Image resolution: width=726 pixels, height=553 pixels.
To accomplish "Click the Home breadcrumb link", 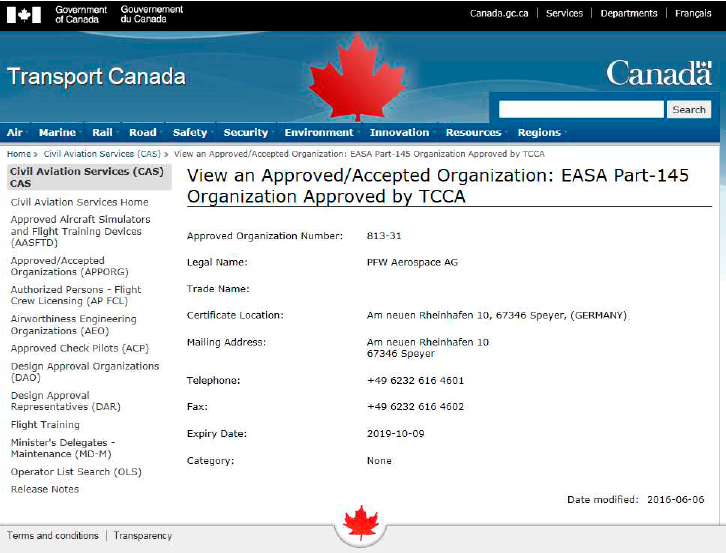I will coord(19,155).
